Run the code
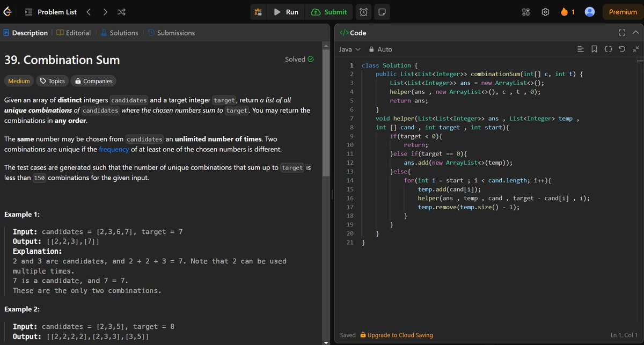This screenshot has width=644, height=345. click(286, 12)
